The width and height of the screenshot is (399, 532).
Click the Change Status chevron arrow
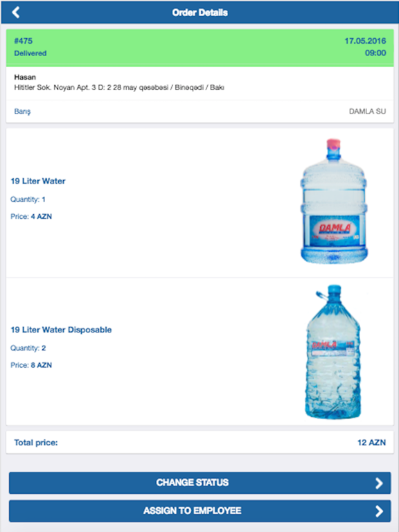379,483
